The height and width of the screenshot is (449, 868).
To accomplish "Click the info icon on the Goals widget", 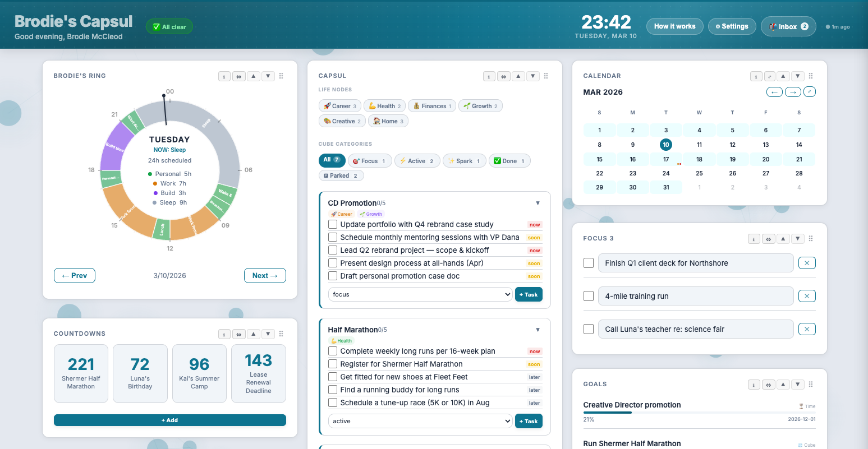I will (754, 385).
